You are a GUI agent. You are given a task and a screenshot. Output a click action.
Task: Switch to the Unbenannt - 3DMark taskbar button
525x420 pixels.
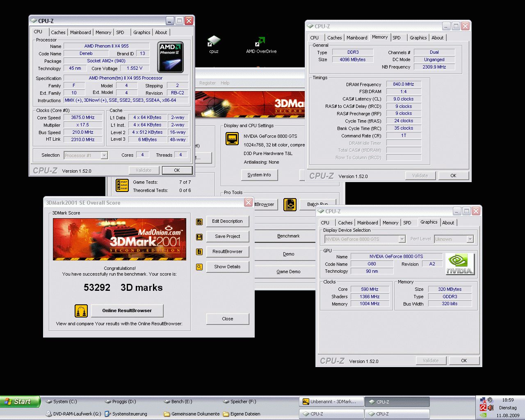click(331, 402)
